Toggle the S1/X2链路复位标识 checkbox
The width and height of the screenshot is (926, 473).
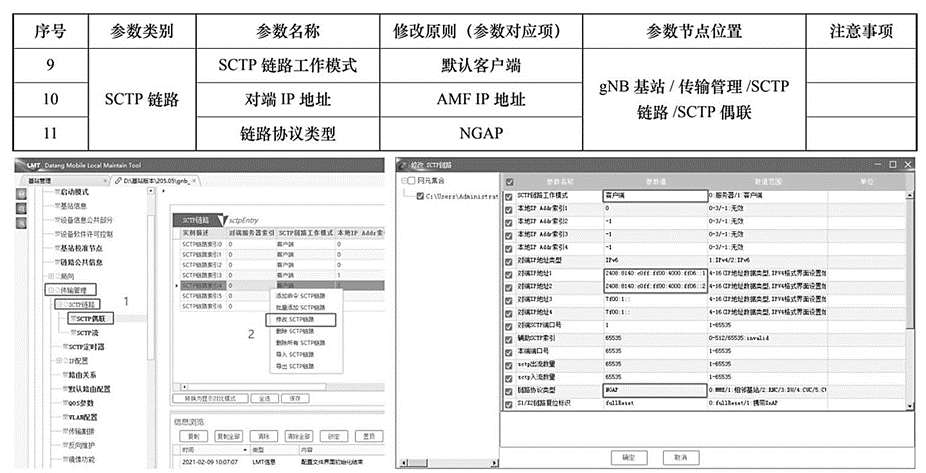(508, 404)
